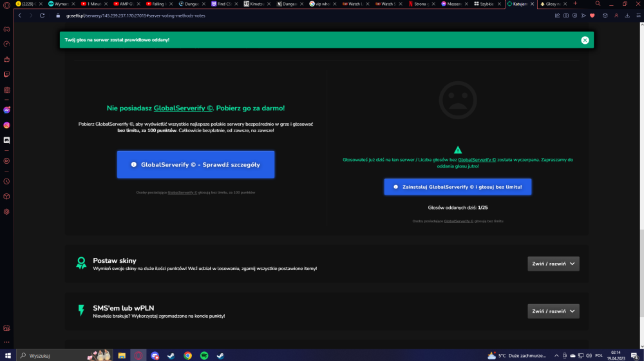Open the History clock icon in sidebar
This screenshot has width=644, height=361.
click(x=6, y=181)
